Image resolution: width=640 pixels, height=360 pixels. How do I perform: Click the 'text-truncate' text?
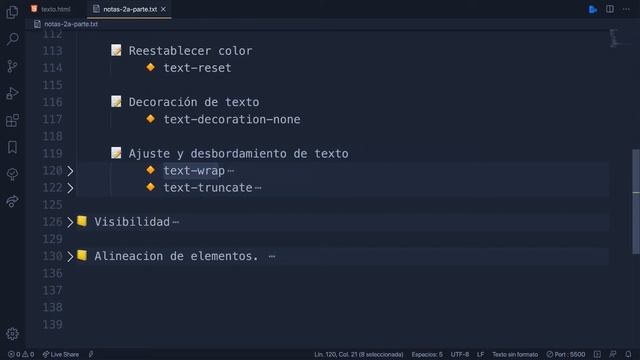[x=208, y=188]
